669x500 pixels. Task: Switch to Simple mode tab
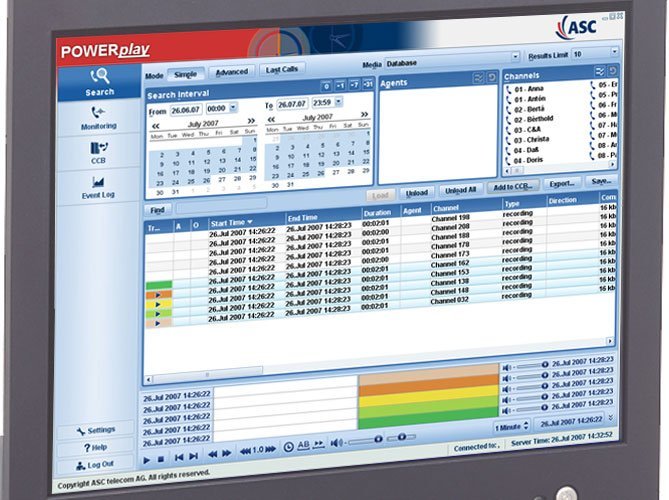186,74
